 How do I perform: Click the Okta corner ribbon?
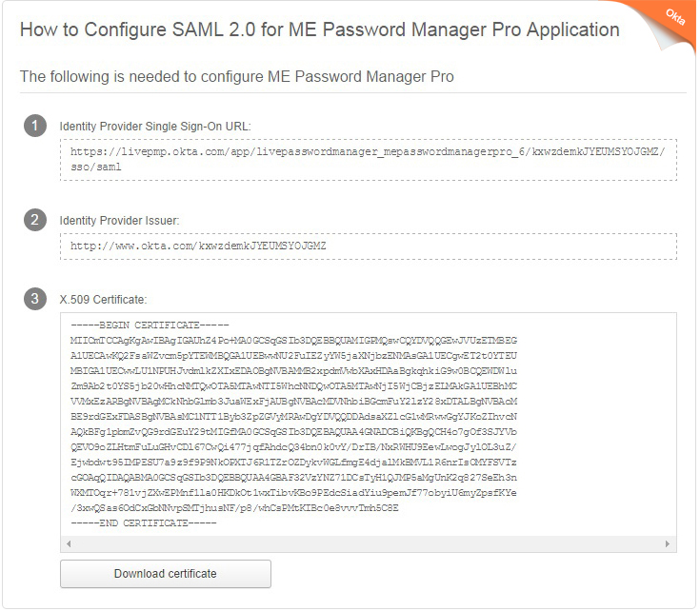[670, 20]
